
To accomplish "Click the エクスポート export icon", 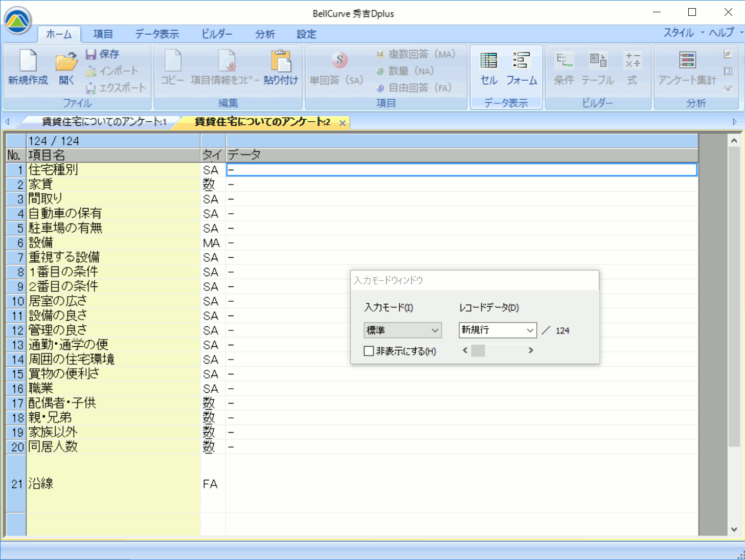I will tap(116, 88).
